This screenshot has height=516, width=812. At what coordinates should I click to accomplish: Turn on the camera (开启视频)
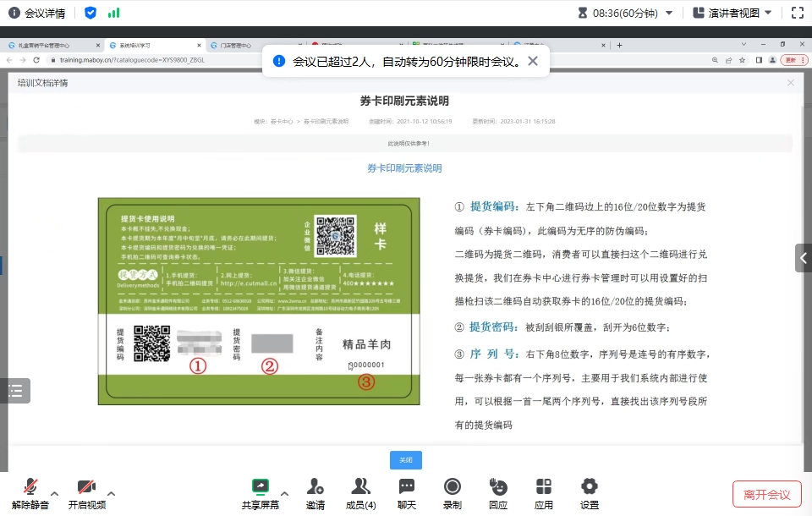pos(86,487)
